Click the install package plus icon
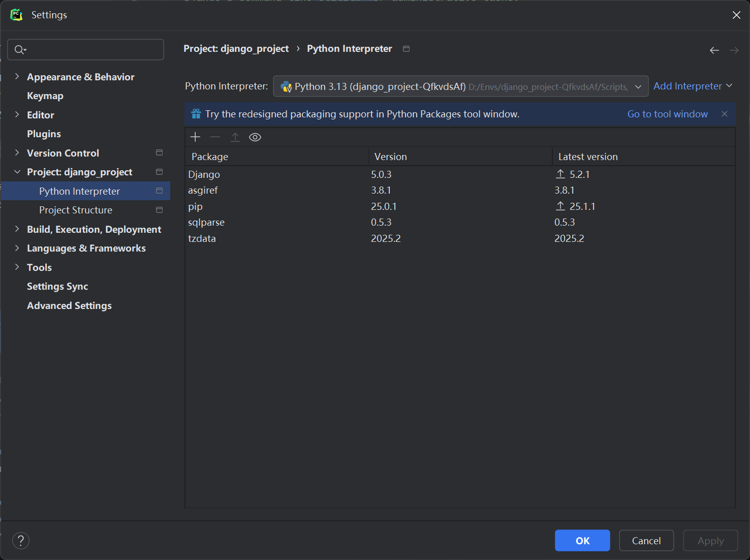750x560 pixels. tap(195, 137)
